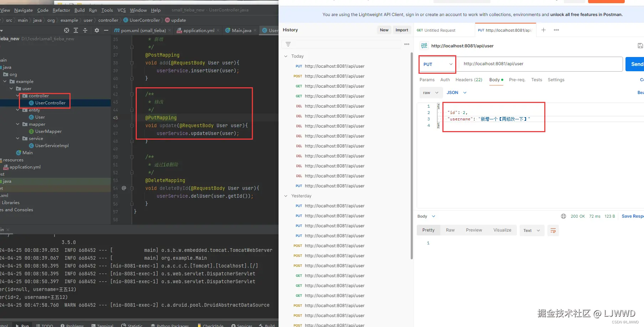Click the Main class icon in project tree
The width and height of the screenshot is (644, 327).
(19, 153)
